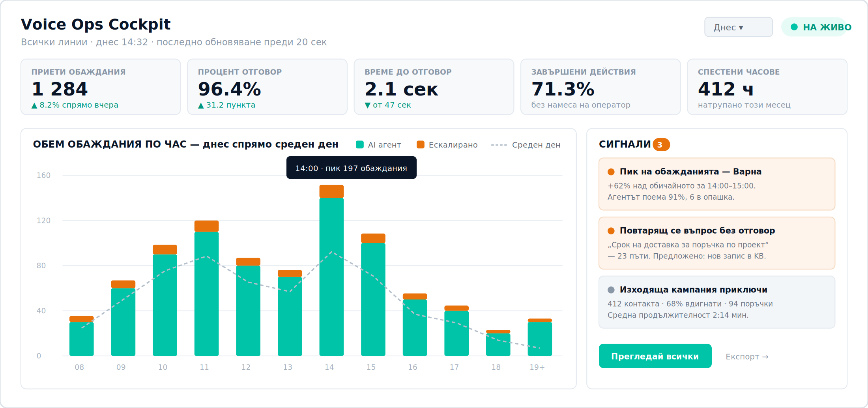Open the Пик на обажданията — Варна alert

tap(716, 184)
